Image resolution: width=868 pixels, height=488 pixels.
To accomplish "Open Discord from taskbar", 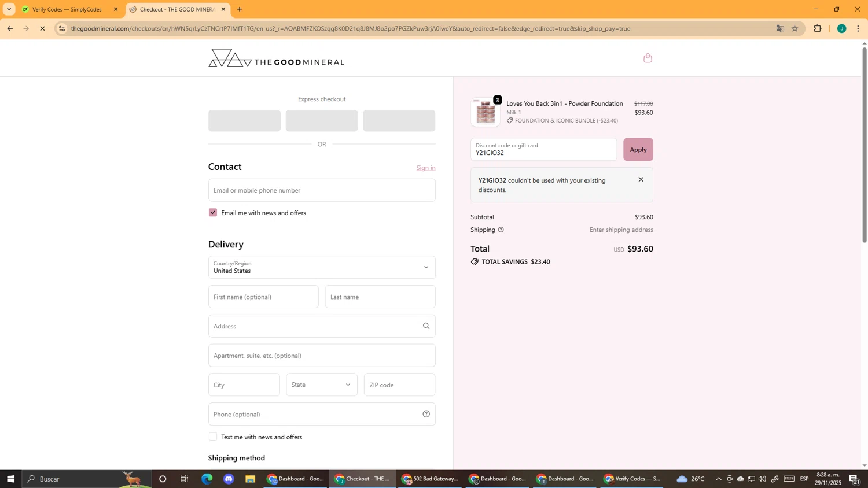I will pyautogui.click(x=229, y=479).
